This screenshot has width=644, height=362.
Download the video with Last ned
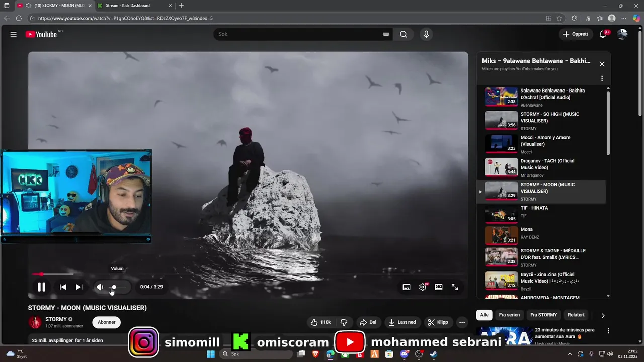pos(403,322)
